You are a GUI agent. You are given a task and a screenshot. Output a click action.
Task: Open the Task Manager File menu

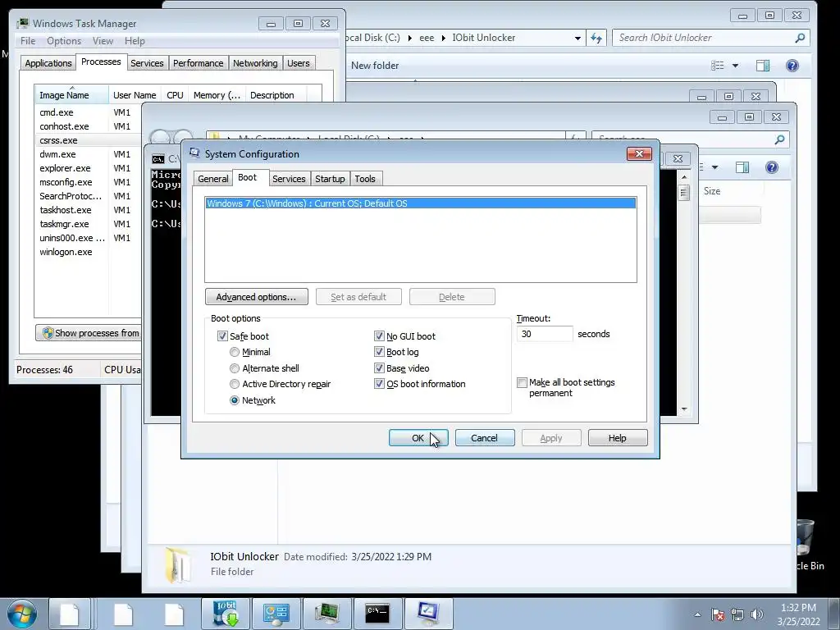28,41
